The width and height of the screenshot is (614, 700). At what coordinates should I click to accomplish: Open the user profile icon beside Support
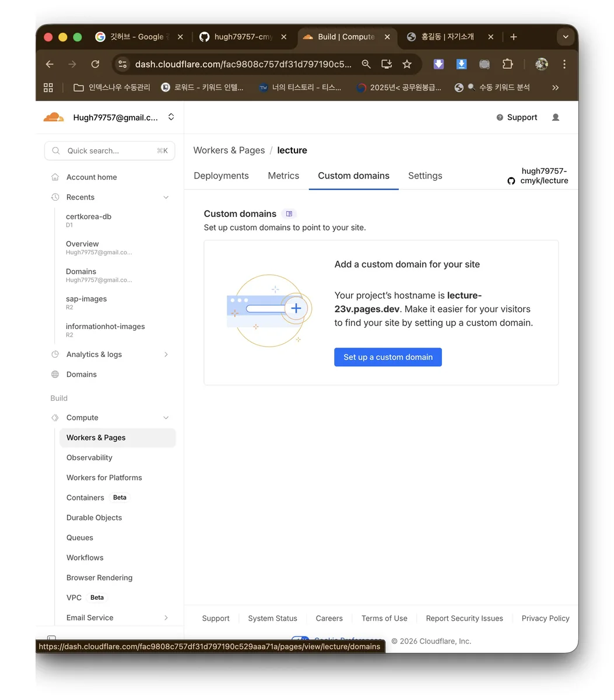556,117
